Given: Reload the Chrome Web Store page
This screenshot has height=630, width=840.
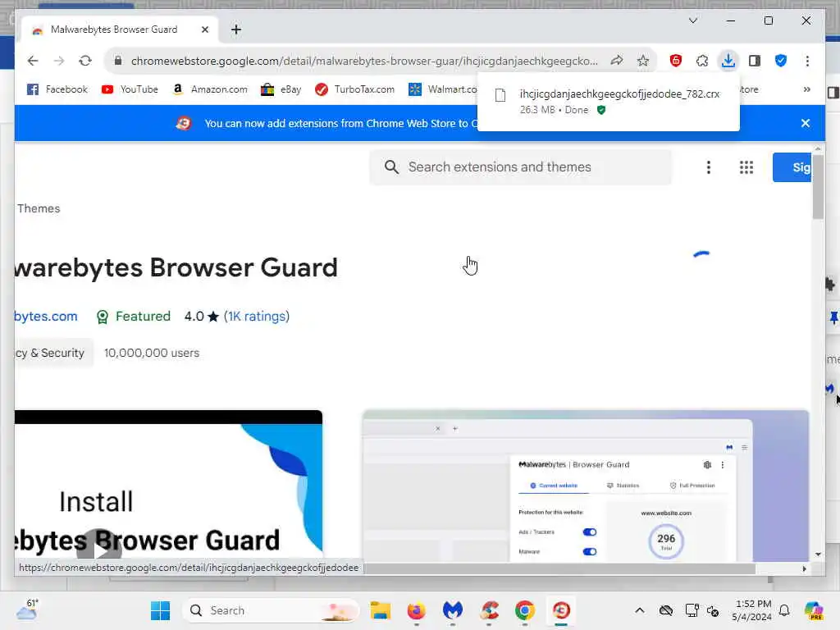Looking at the screenshot, I should click(85, 61).
